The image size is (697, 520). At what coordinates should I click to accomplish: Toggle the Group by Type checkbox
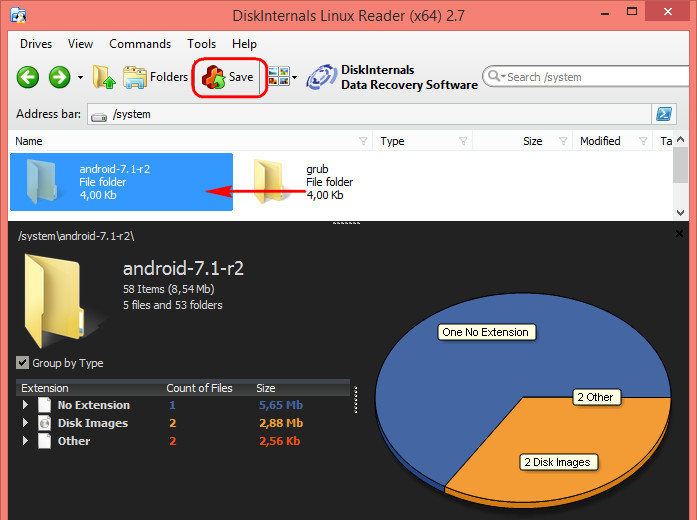[23, 363]
